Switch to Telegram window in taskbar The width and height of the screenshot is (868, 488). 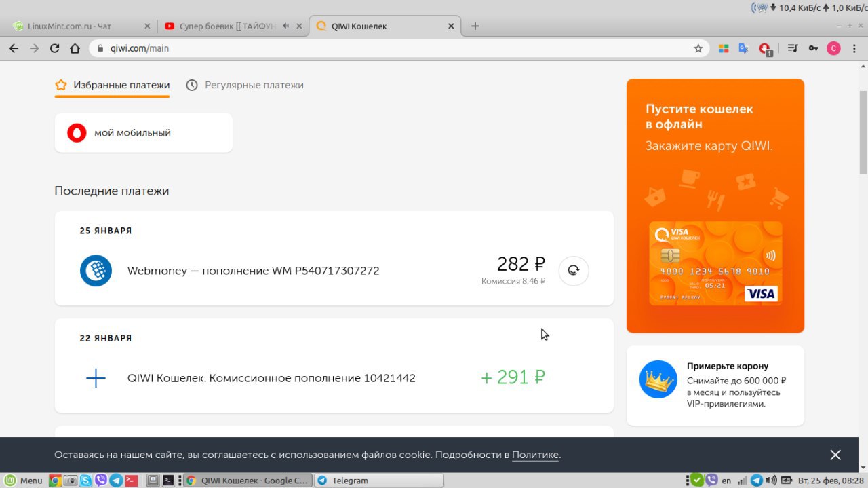379,481
